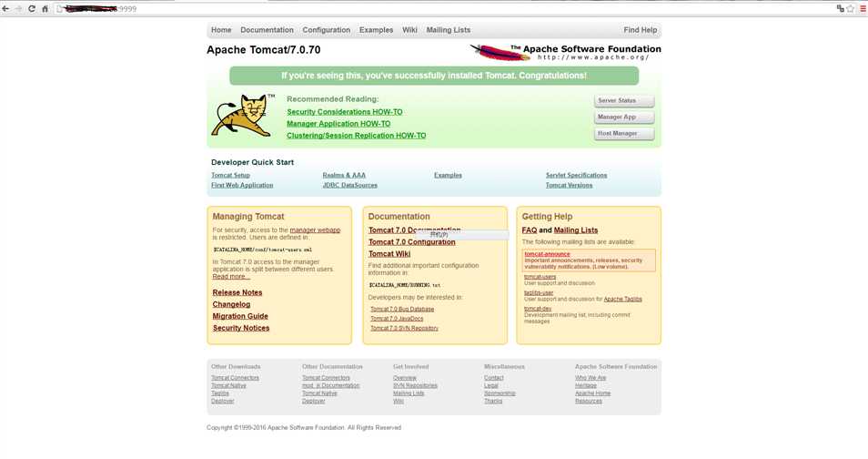The width and height of the screenshot is (868, 459).
Task: Go back with the browser back arrow
Action: 6,9
